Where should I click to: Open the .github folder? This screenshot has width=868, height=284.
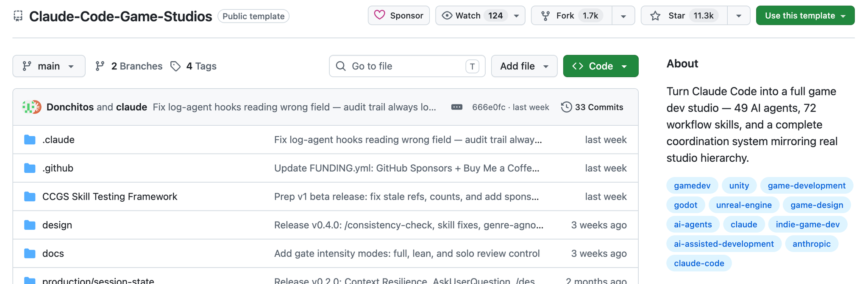(58, 168)
